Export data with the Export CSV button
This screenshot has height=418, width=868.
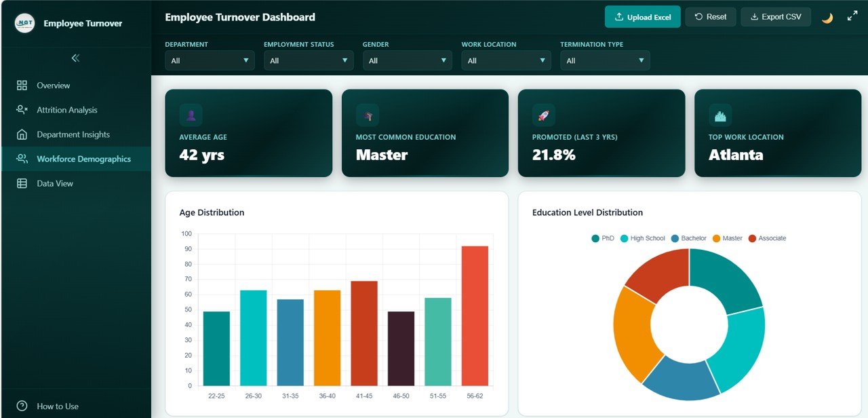[x=775, y=16]
